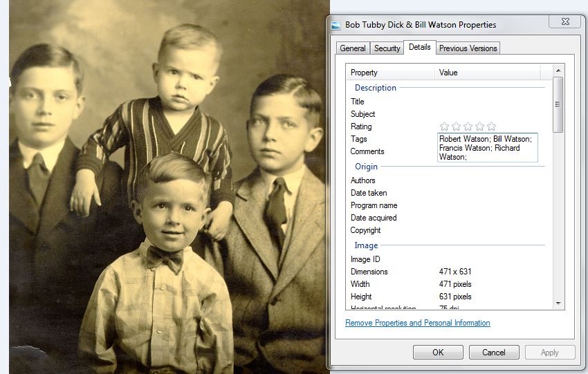The width and height of the screenshot is (588, 374).
Task: Give the photo five stars
Action: (492, 127)
